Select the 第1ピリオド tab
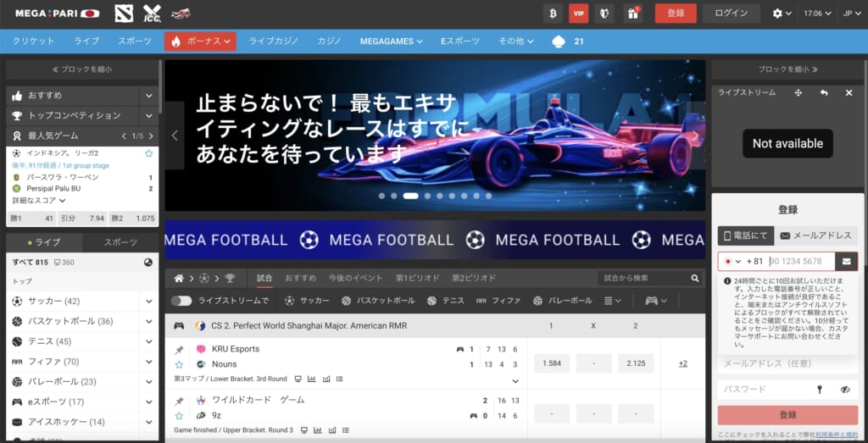The image size is (868, 443). 417,278
